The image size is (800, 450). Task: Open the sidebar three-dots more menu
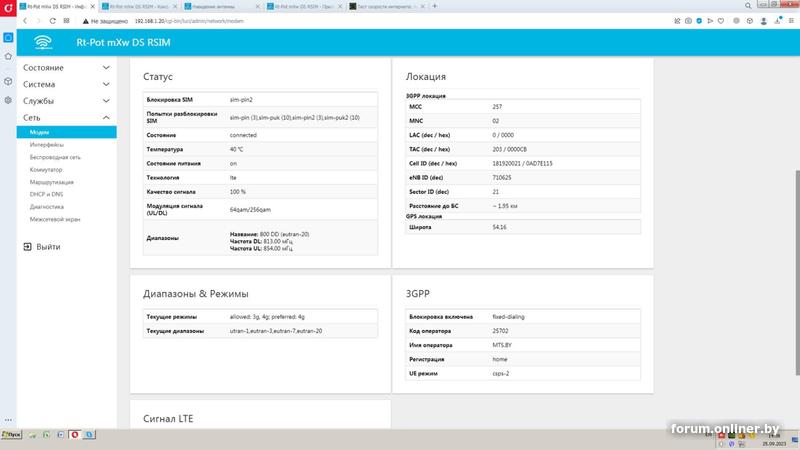point(8,420)
